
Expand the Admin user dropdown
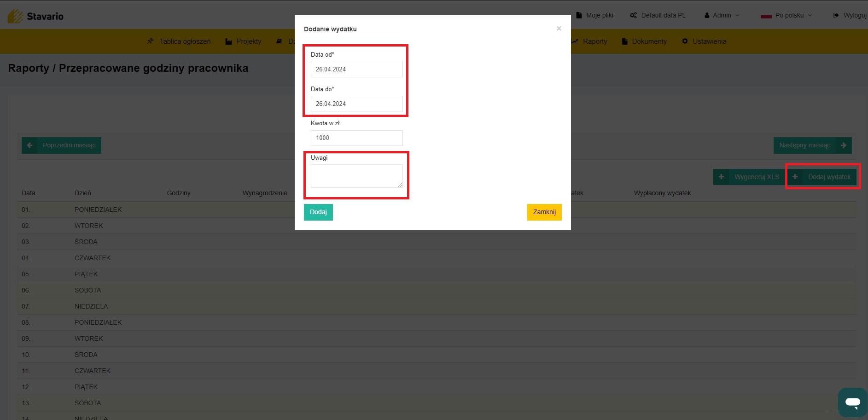tap(722, 15)
